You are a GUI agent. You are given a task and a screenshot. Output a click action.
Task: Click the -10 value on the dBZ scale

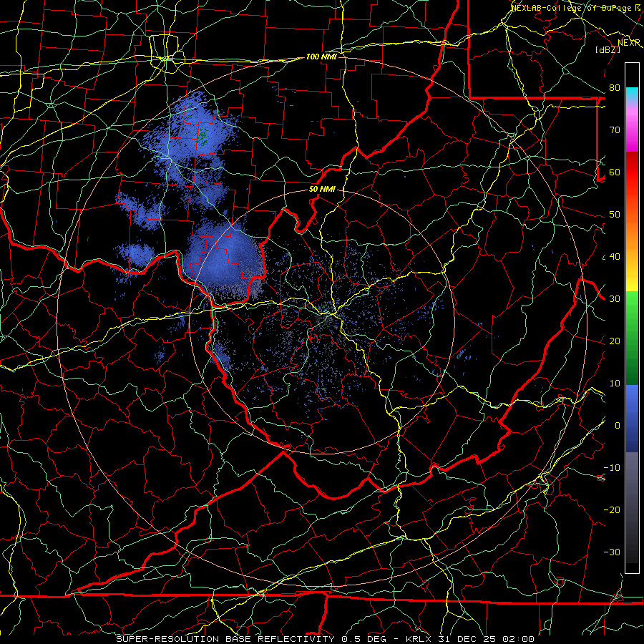tap(612, 468)
